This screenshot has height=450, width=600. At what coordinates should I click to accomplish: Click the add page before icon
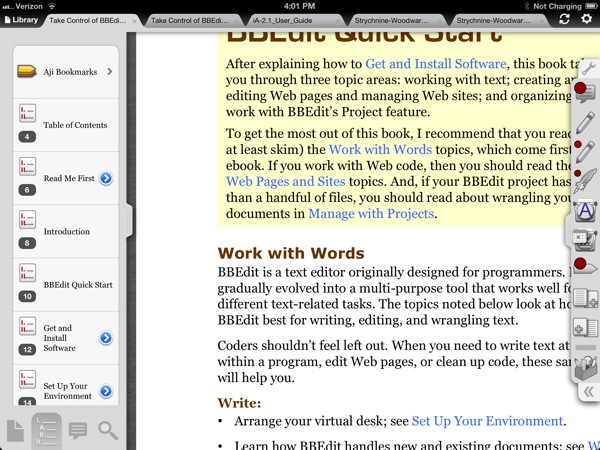(x=585, y=328)
